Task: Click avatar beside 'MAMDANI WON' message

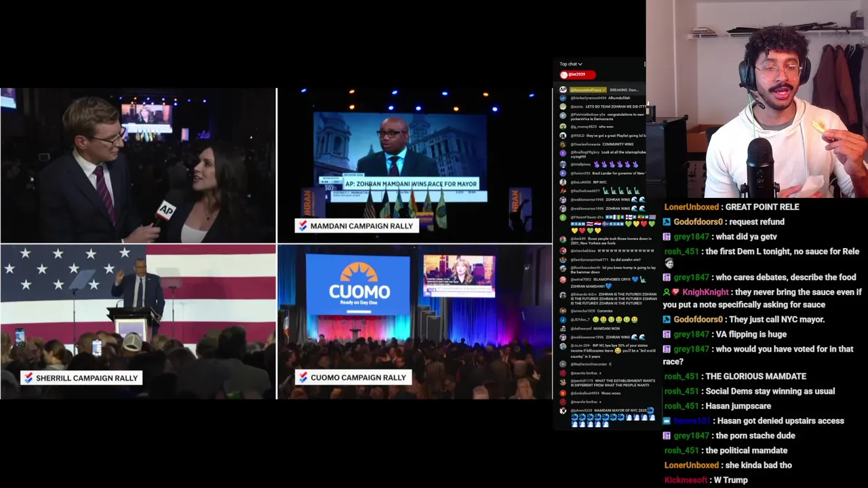Action: [563, 328]
